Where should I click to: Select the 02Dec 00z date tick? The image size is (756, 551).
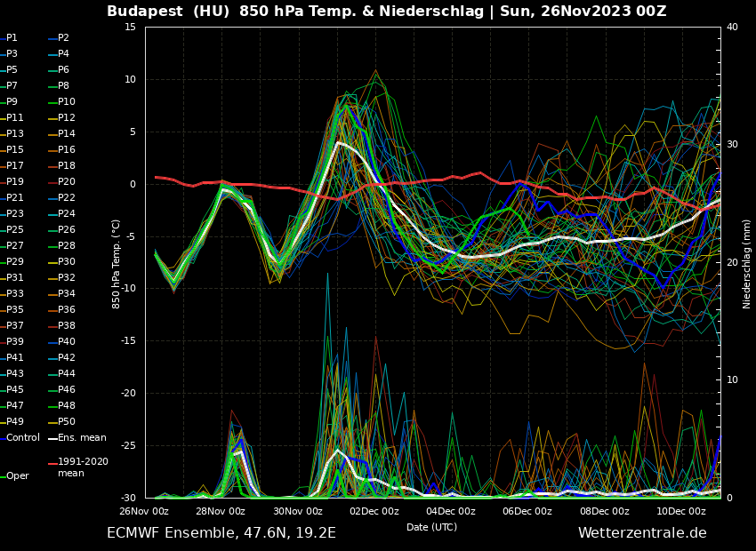tap(374, 511)
